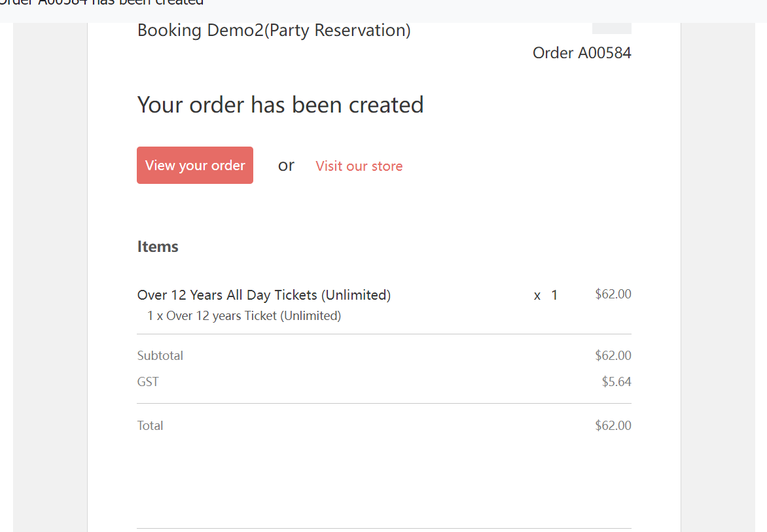The width and height of the screenshot is (767, 532).
Task: Click the Subtotal amount value
Action: [x=613, y=356]
